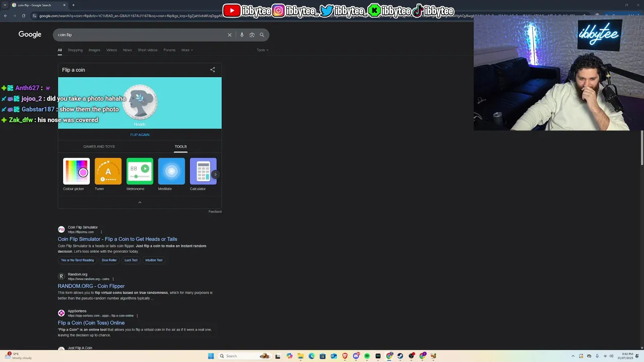
Task: Click the taskbar Search box
Action: click(x=245, y=356)
